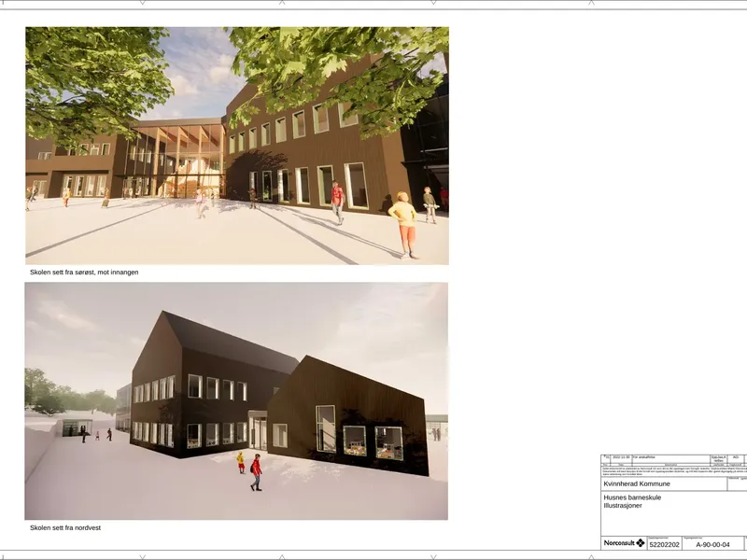Click the southeast school rendering with trees
Image resolution: width=747 pixels, height=560 pixels.
pyautogui.click(x=237, y=146)
